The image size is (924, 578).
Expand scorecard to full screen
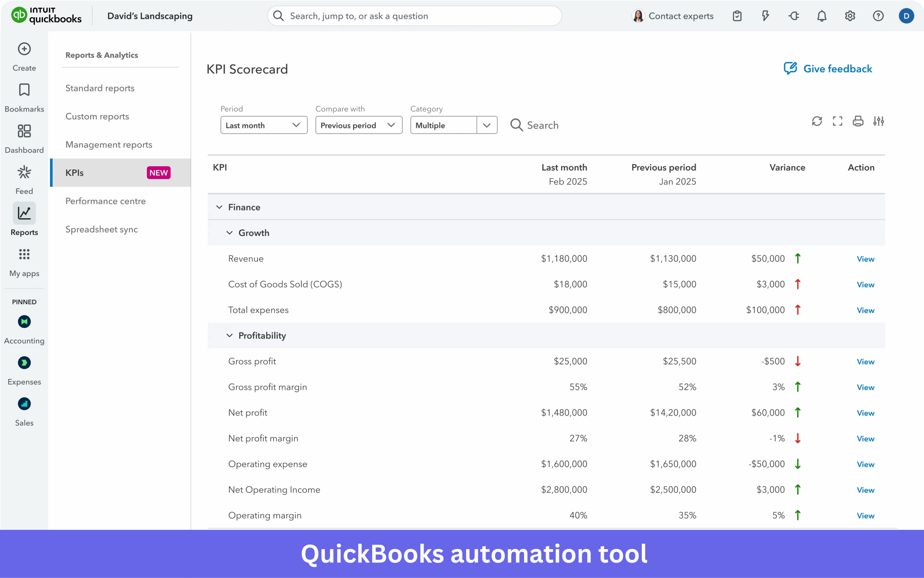837,121
